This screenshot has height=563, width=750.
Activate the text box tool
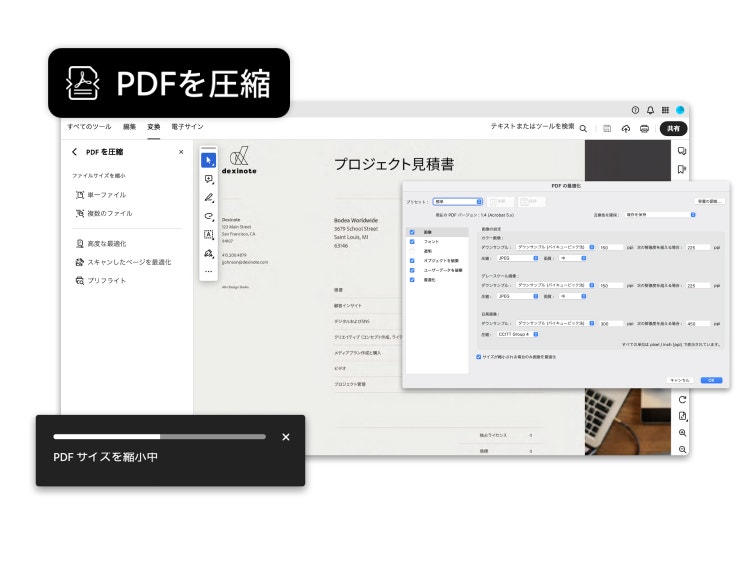pyautogui.click(x=209, y=234)
